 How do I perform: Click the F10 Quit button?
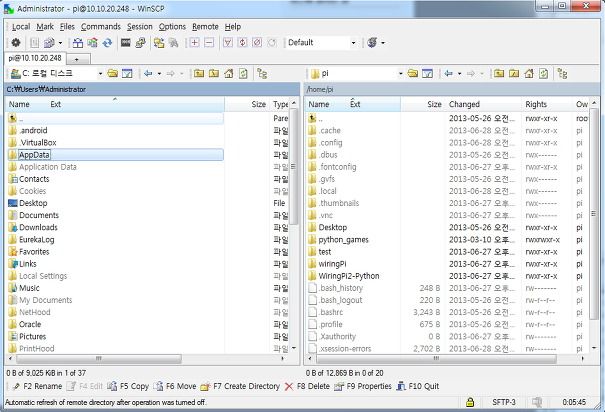coord(418,386)
